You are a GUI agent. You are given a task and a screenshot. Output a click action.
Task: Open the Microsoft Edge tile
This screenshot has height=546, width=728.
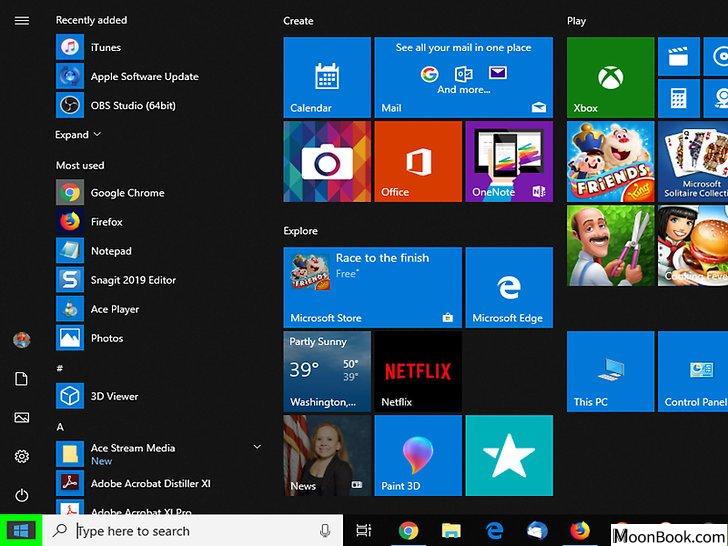[509, 287]
